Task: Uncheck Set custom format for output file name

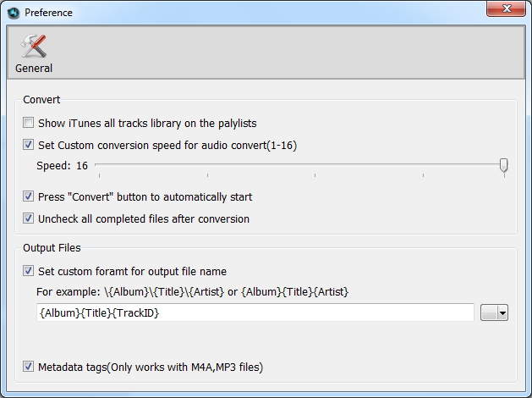Action: (x=28, y=271)
